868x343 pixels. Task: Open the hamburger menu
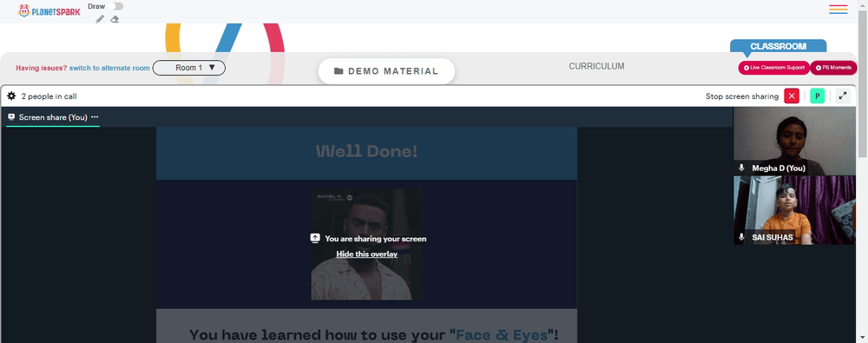click(838, 10)
